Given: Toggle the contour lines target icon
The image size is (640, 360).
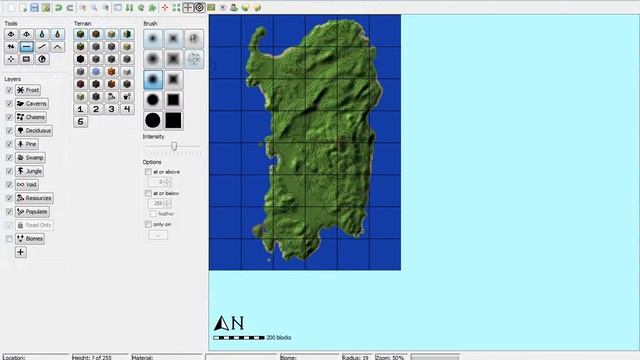Looking at the screenshot, I should tap(199, 7).
